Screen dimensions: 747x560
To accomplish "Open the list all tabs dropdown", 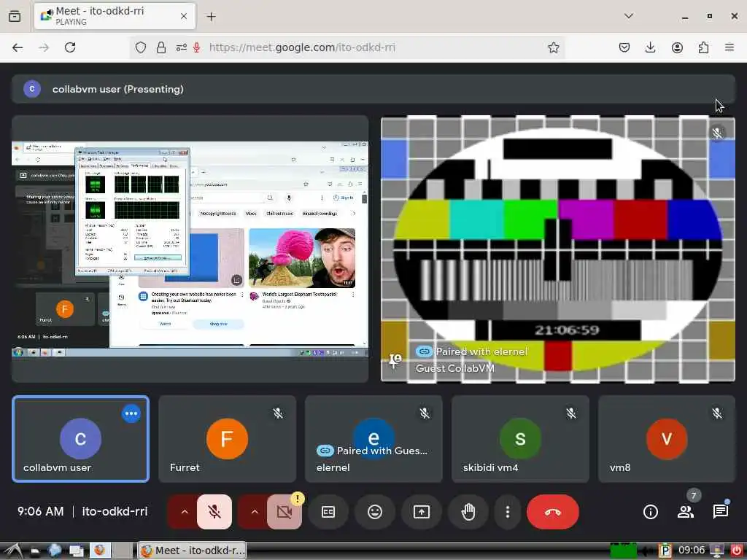I will (x=629, y=16).
